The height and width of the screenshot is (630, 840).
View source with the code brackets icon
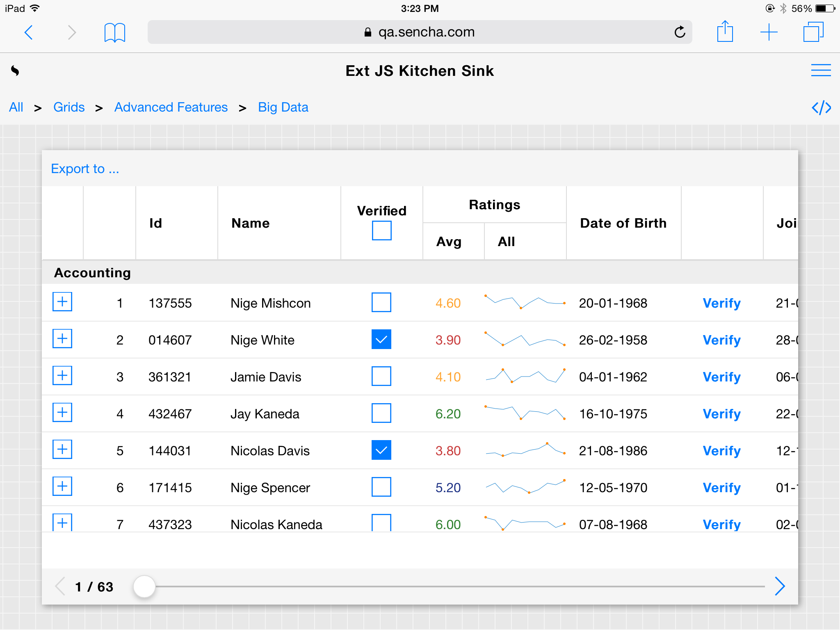(x=821, y=107)
